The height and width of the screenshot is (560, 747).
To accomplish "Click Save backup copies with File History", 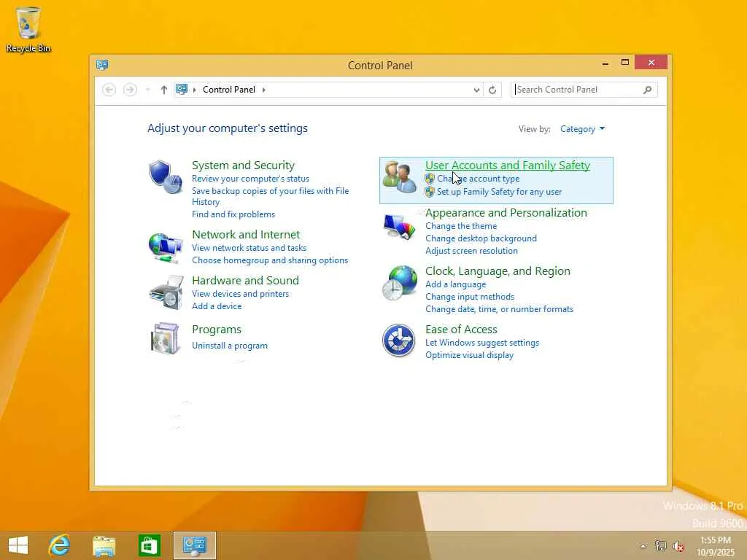I will tap(270, 196).
